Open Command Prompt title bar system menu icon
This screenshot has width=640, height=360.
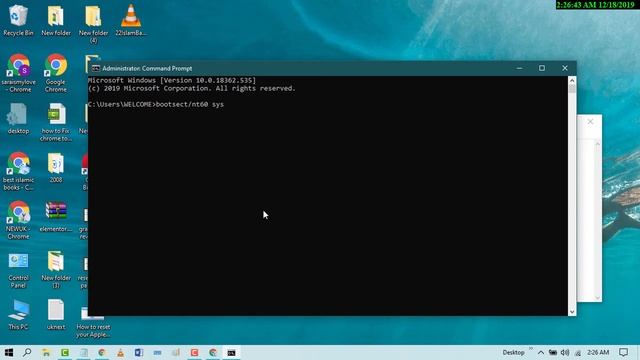tap(96, 68)
